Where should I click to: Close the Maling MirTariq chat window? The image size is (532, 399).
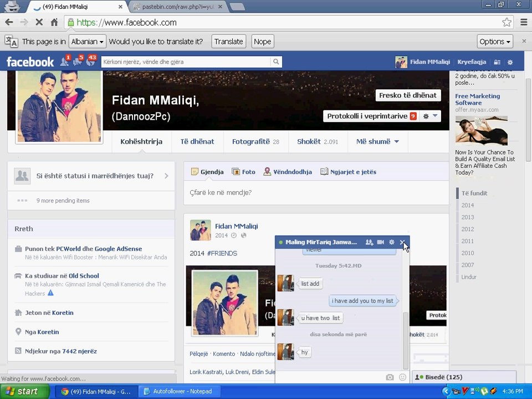coord(402,242)
